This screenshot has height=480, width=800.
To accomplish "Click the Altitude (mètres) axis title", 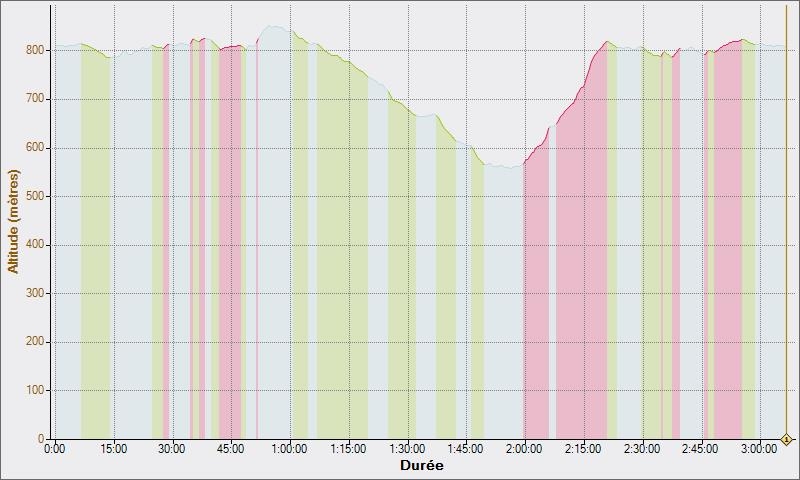I will click(13, 222).
